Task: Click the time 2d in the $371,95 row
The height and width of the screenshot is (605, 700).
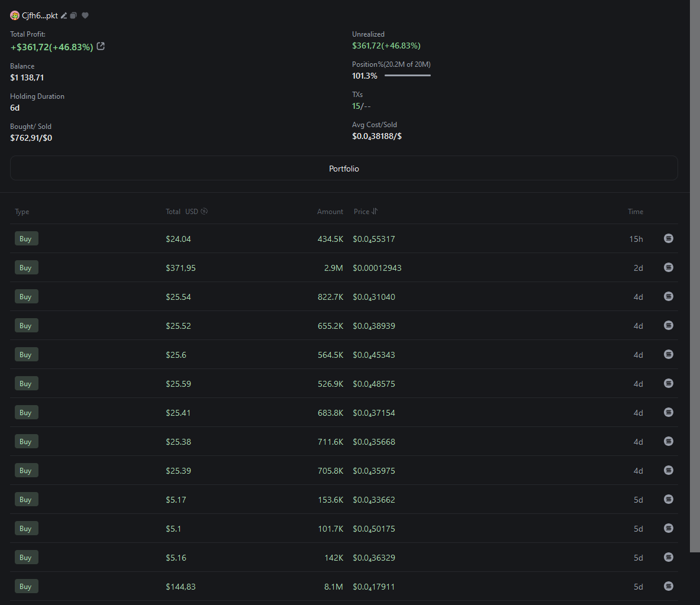Action: point(638,268)
